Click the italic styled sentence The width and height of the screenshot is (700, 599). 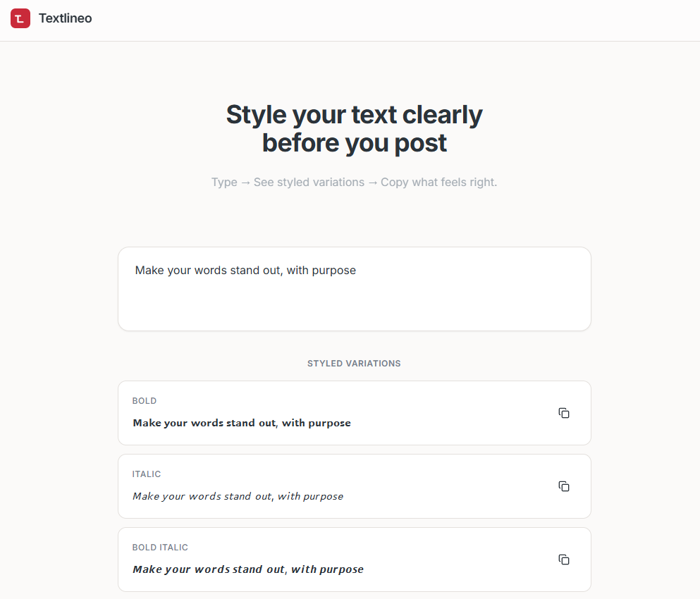[x=238, y=496]
